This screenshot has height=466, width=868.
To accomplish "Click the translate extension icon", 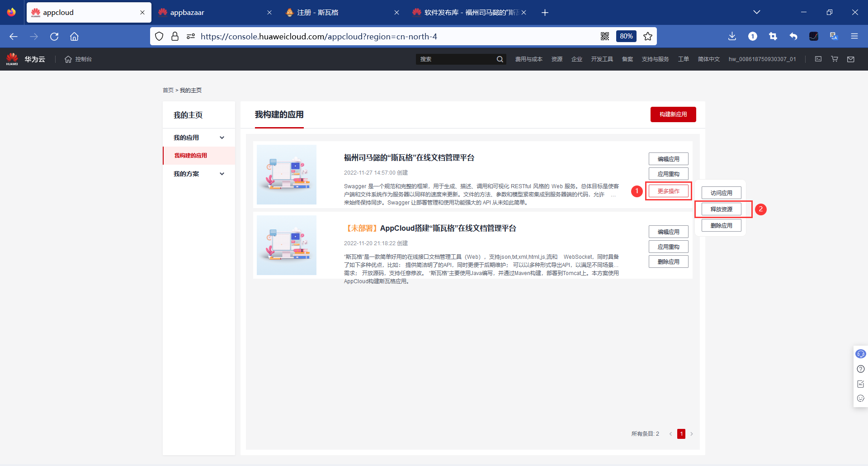I will coord(834,37).
